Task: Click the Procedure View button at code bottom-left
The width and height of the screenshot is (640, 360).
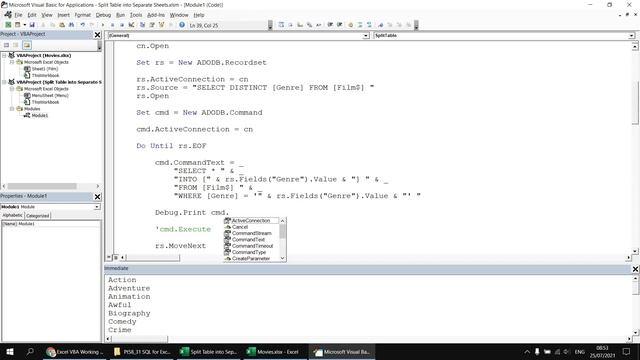Action: [x=109, y=257]
